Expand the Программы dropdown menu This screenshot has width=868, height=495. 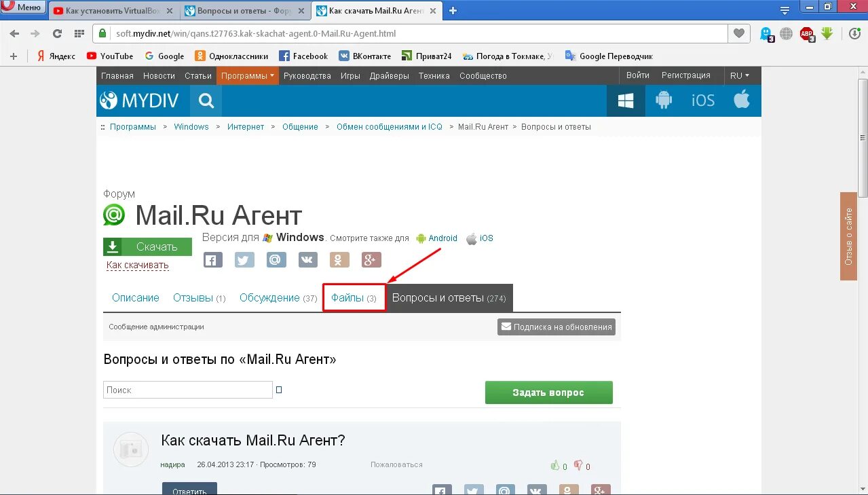click(248, 75)
